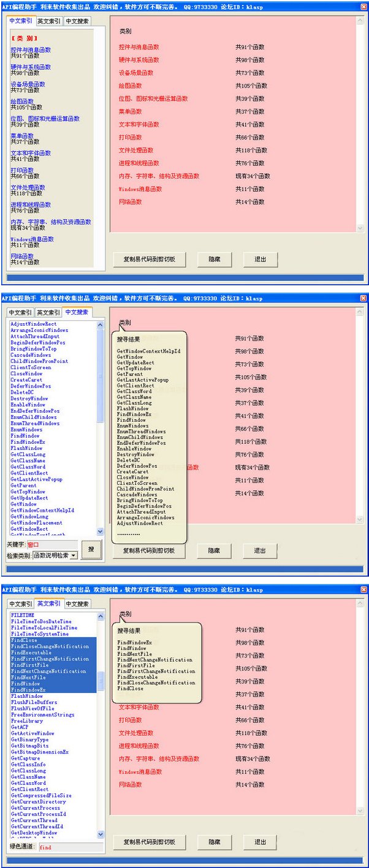
Task: Open the 检索类别 dropdown showing 函数说明检索
Action: [55, 555]
